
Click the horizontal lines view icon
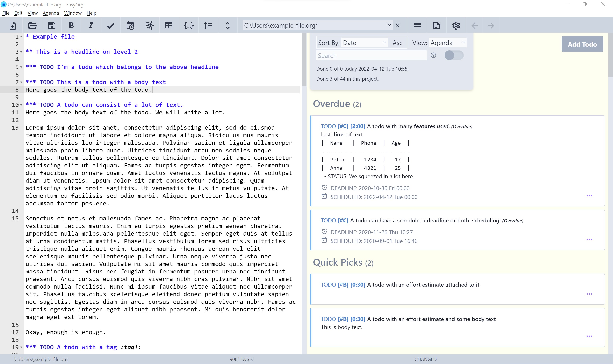click(x=417, y=25)
